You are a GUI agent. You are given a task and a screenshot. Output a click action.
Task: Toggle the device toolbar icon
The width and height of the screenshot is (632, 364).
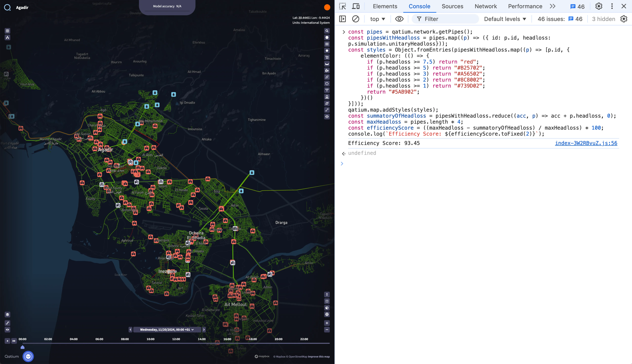point(356,6)
